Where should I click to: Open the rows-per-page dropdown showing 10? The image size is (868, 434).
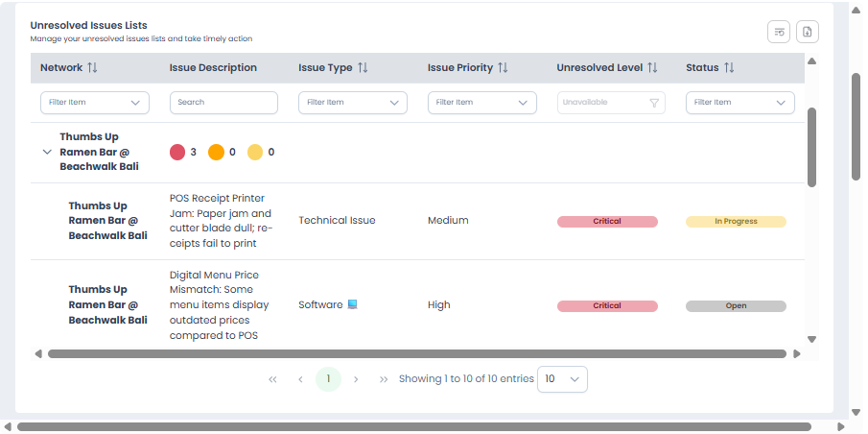(x=562, y=379)
